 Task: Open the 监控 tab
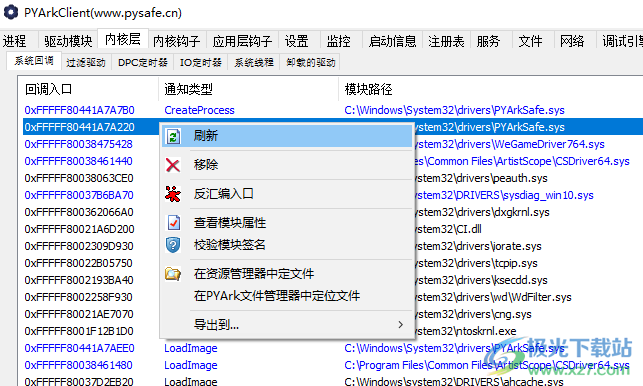tap(339, 41)
